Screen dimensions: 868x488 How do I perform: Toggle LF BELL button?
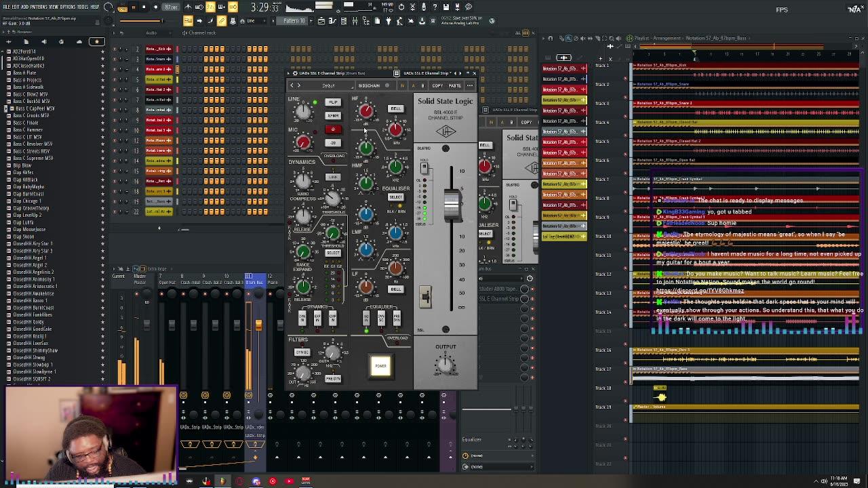(x=395, y=289)
